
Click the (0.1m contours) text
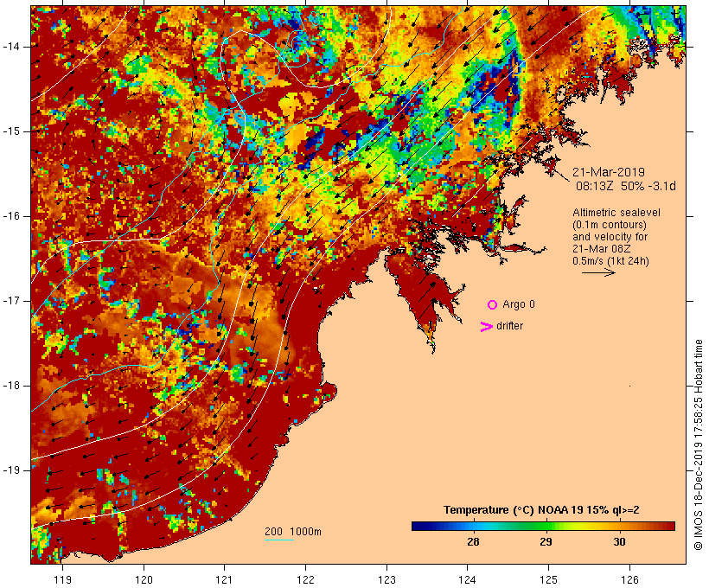tap(610, 225)
